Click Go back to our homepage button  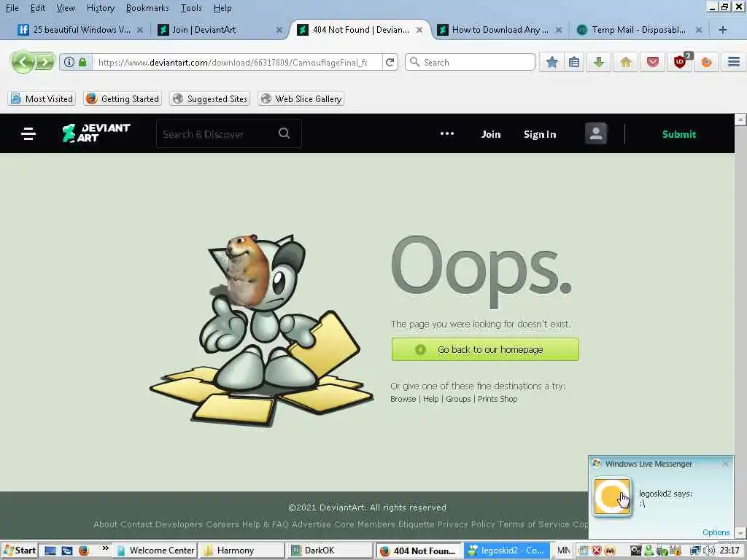coord(485,349)
